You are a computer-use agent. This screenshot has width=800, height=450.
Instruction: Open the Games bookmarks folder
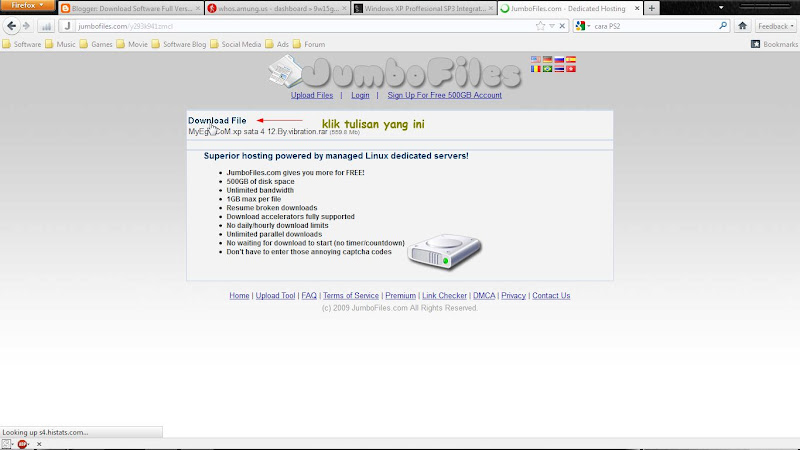[96, 44]
